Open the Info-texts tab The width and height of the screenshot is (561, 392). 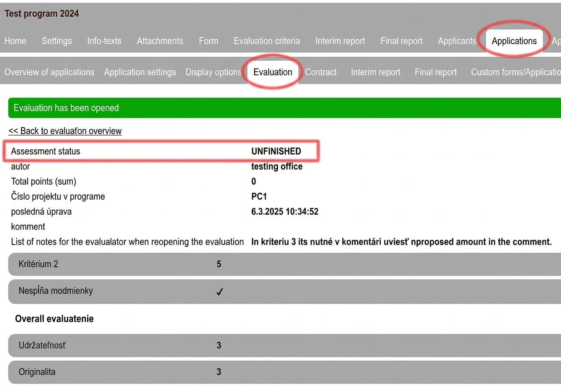(x=104, y=41)
